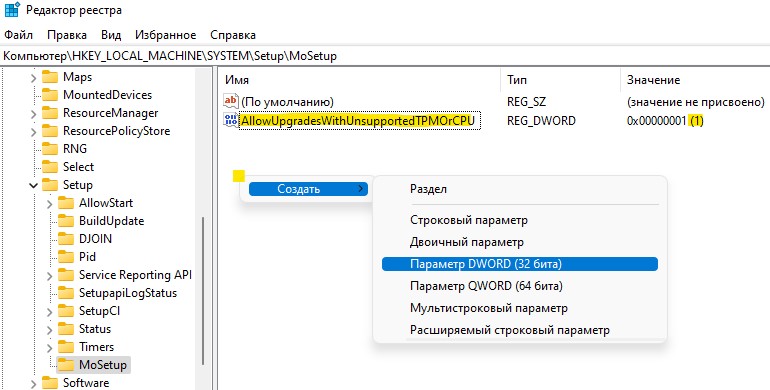Select the ResourceManager folder icon
This screenshot has height=390, width=770.
[x=50, y=113]
